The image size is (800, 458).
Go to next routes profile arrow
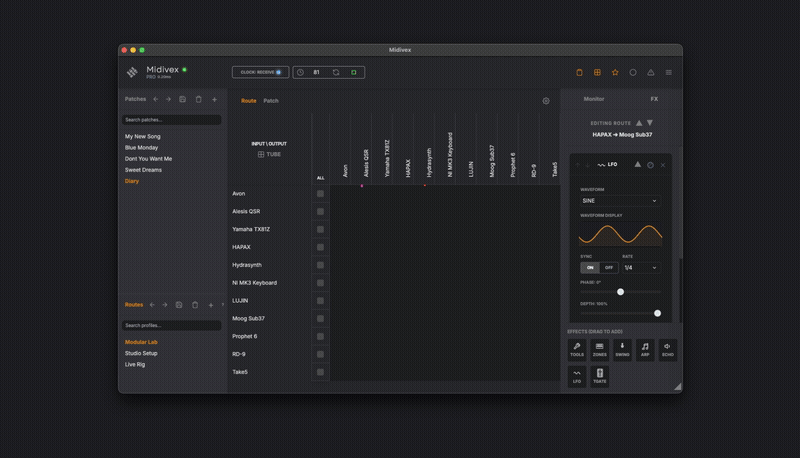point(164,305)
